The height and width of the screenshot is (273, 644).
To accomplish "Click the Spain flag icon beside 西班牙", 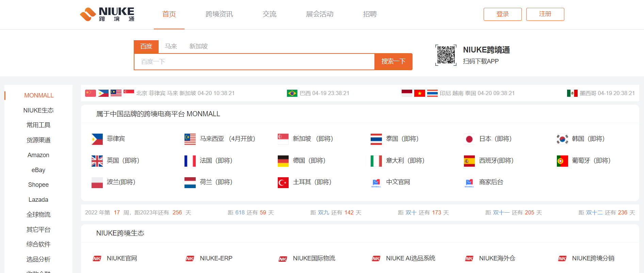I will 469,161.
